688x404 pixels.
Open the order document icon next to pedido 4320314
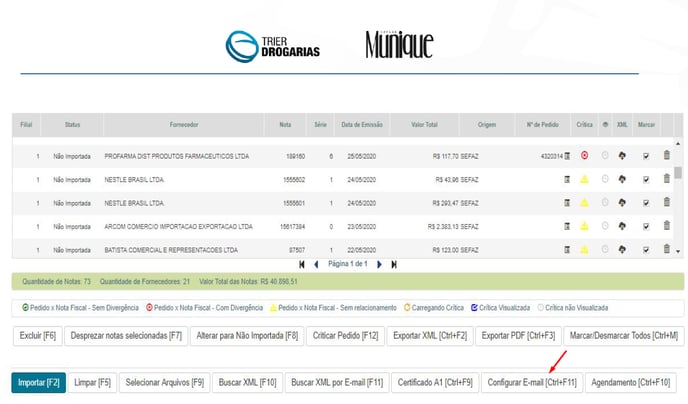567,156
